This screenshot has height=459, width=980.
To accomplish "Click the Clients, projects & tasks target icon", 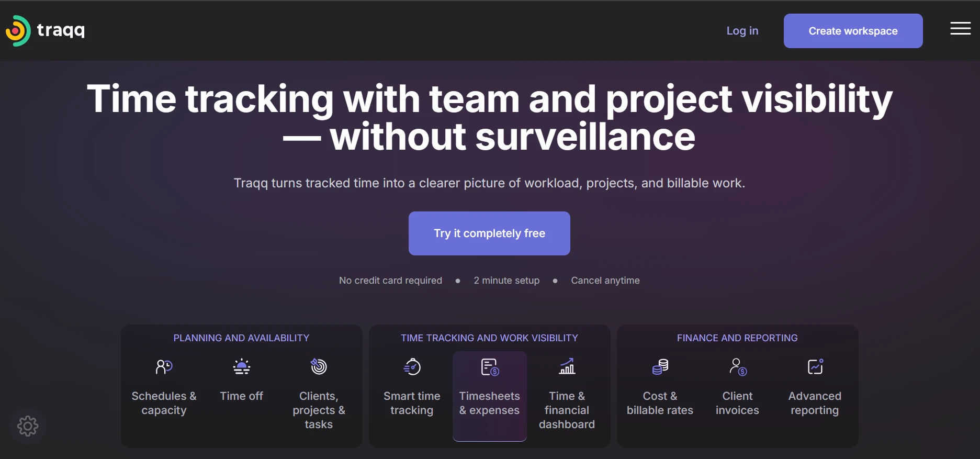I will (319, 366).
